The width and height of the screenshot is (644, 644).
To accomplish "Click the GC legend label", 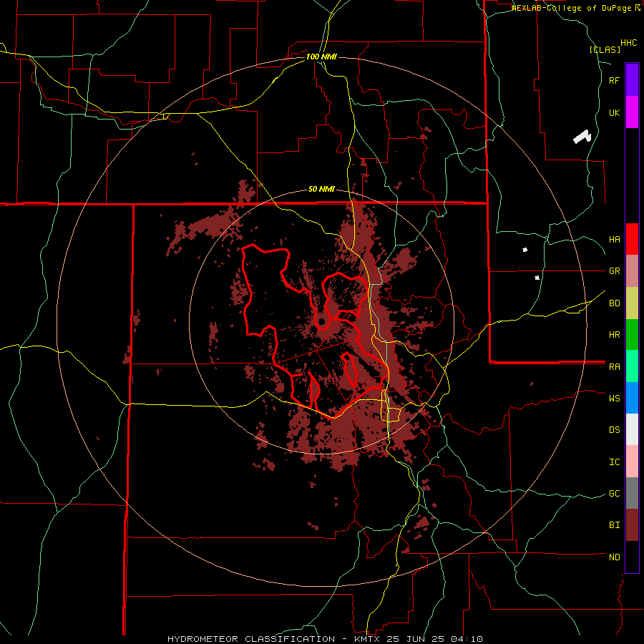I will (x=614, y=494).
